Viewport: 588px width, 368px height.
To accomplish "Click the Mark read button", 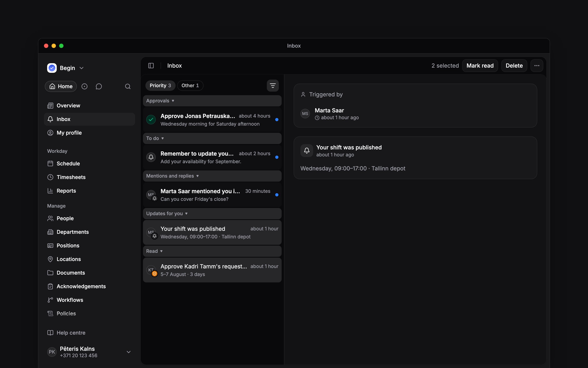I will [480, 66].
